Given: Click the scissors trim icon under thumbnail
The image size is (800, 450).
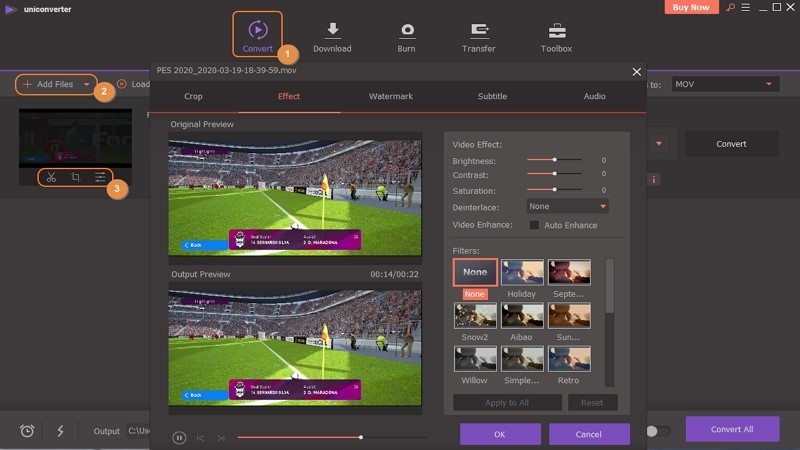Looking at the screenshot, I should pos(51,177).
